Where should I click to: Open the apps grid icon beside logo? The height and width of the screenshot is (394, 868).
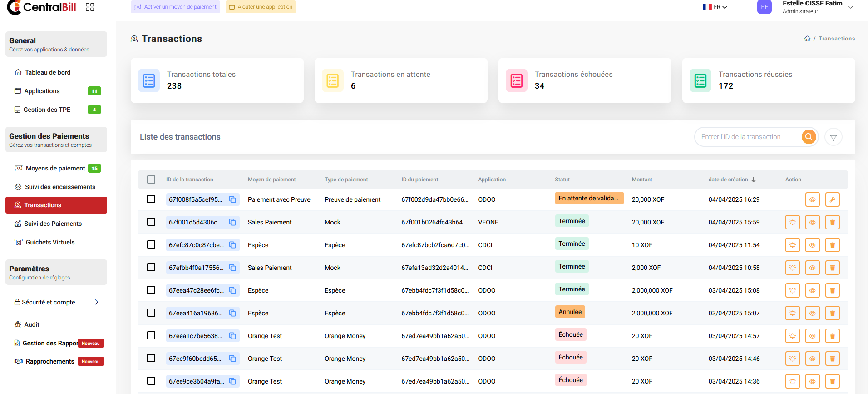coord(90,7)
